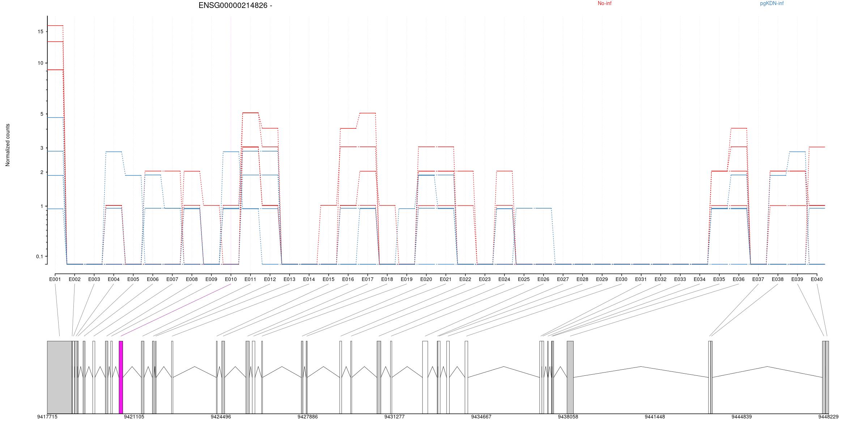Click exon label E002
Screen dimensions: 868x434
tap(75, 279)
